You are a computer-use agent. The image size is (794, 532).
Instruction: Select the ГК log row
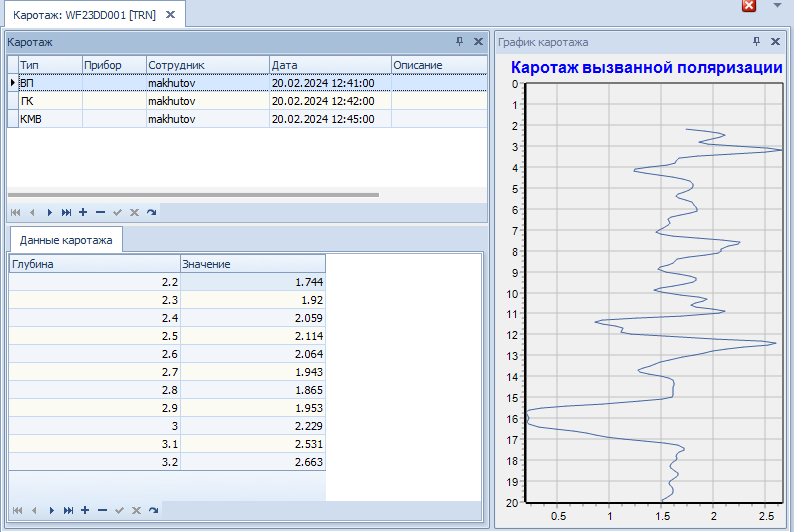pyautogui.click(x=50, y=101)
